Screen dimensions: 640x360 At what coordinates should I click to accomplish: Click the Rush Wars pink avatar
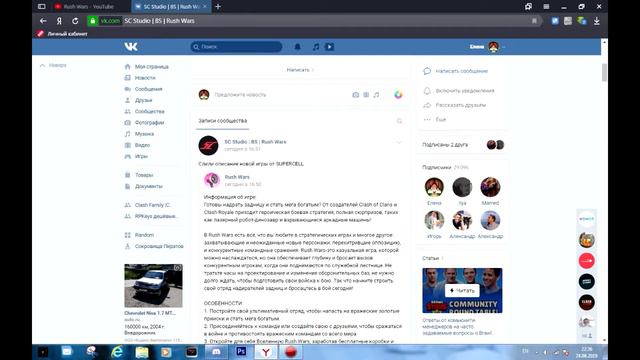[x=212, y=180]
